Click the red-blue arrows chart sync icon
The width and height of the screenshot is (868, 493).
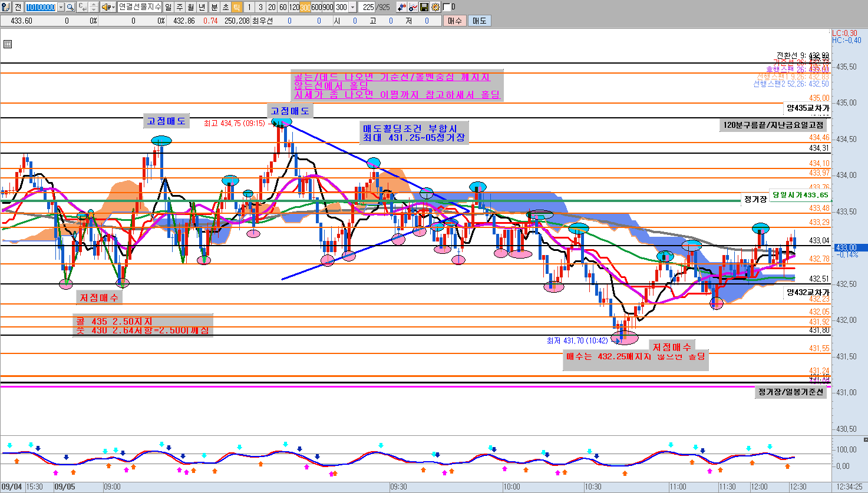click(402, 7)
